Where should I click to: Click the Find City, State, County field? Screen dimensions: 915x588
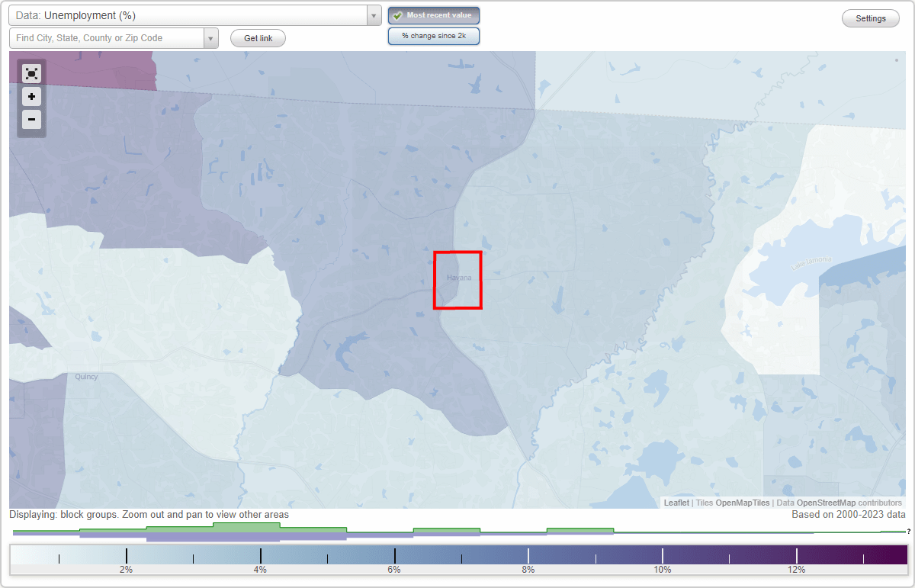[x=107, y=38]
